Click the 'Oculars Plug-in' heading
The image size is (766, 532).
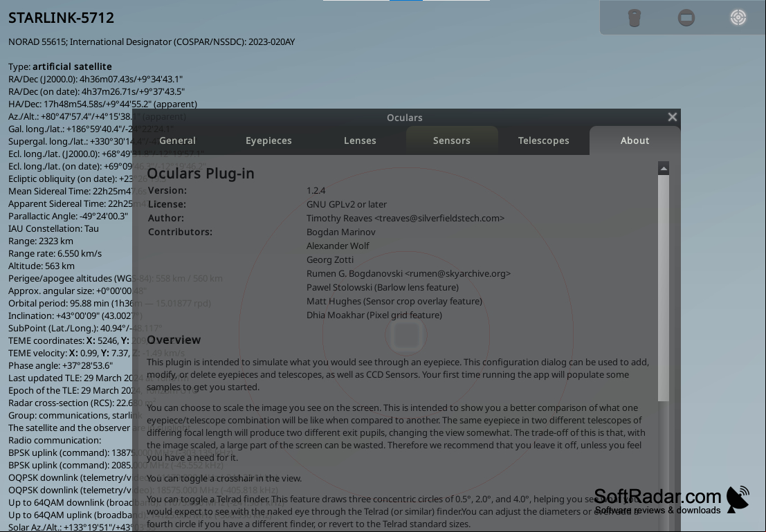[201, 174]
